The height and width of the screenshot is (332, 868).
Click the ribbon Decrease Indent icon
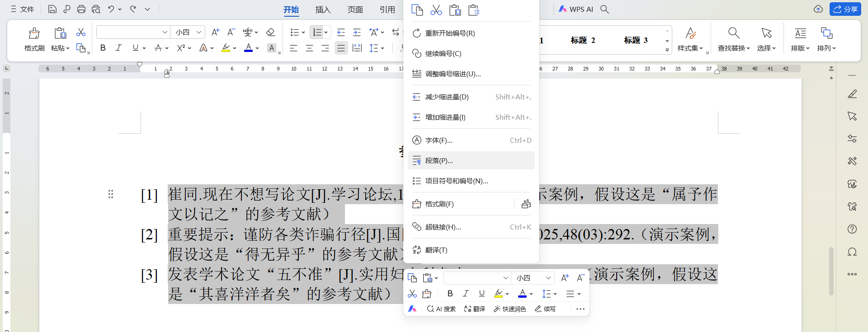[x=341, y=32]
